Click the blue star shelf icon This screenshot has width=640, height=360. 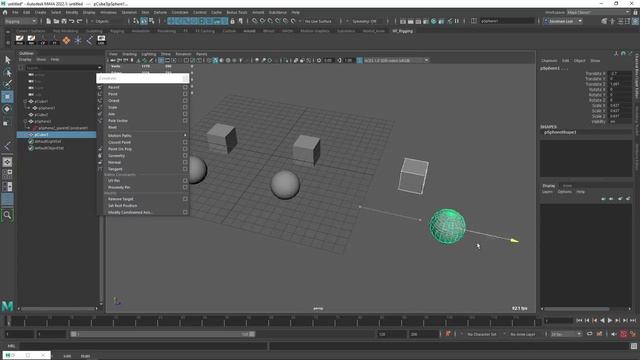[78, 40]
